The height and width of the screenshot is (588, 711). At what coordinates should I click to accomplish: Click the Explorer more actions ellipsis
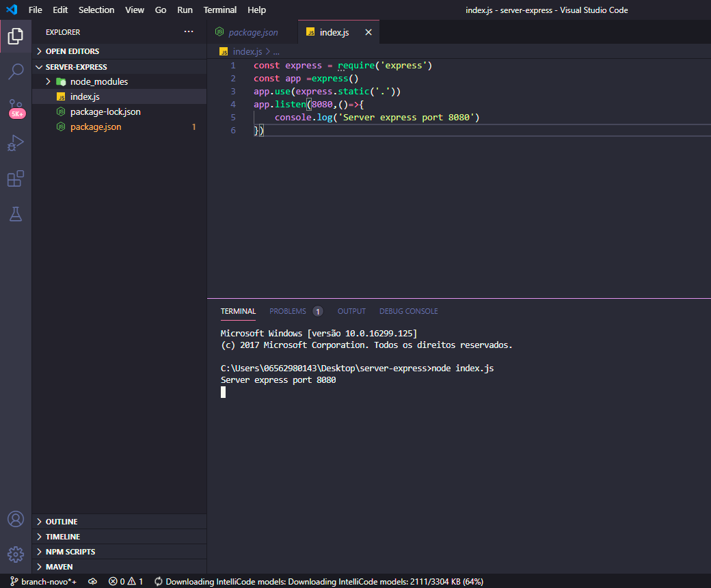click(189, 32)
